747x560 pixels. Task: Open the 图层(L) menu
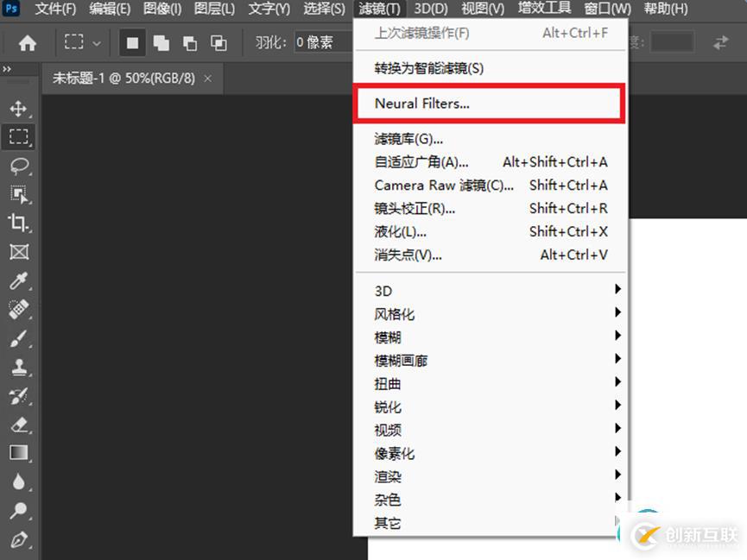tap(214, 9)
